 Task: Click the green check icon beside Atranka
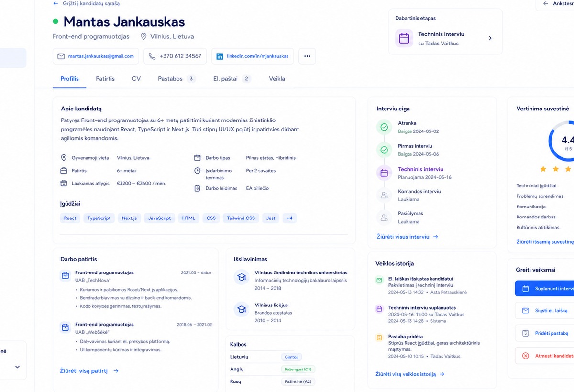tap(384, 127)
